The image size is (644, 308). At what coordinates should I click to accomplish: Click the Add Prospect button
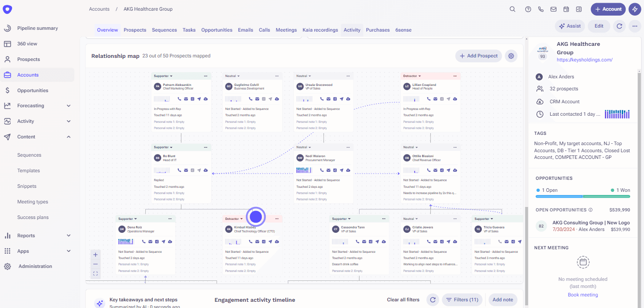[478, 56]
